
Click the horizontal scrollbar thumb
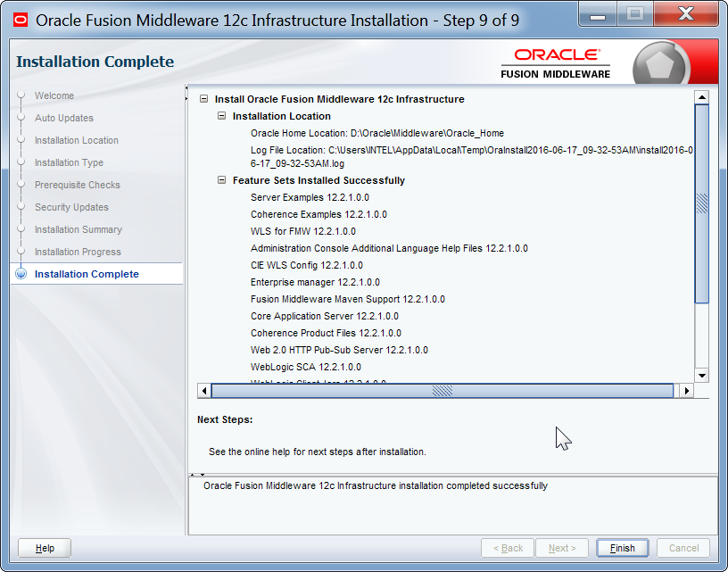(443, 391)
